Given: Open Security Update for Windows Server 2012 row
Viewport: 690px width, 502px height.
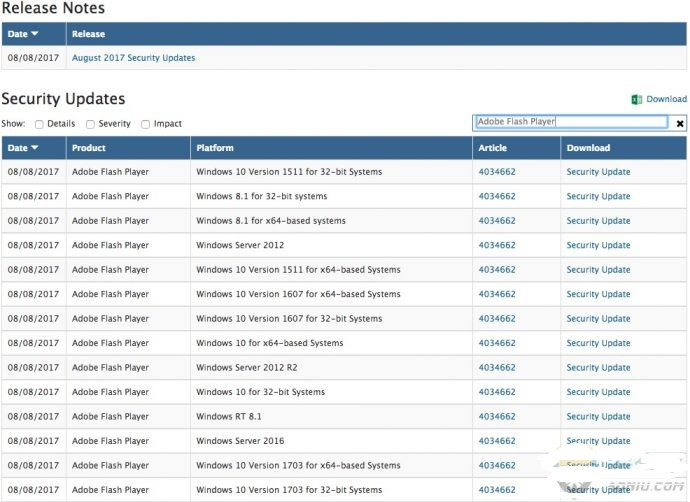Looking at the screenshot, I should pos(598,245).
